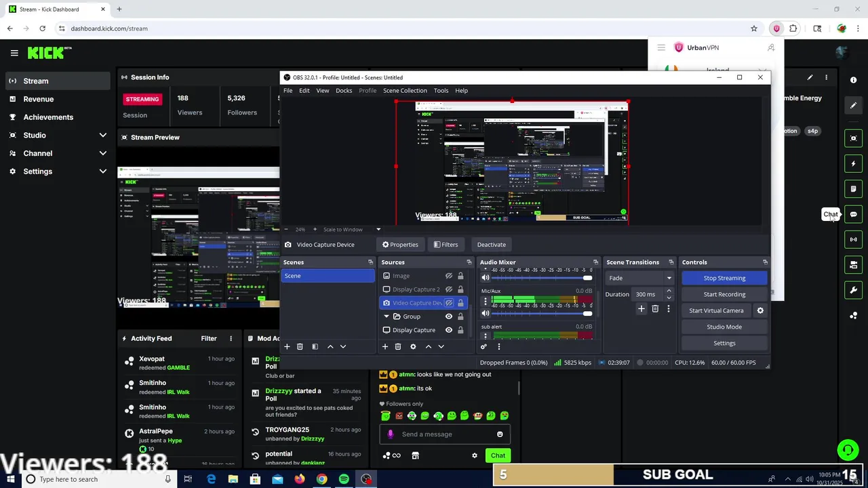Toggle lock on the Group source
The image size is (868, 488).
[x=460, y=317]
